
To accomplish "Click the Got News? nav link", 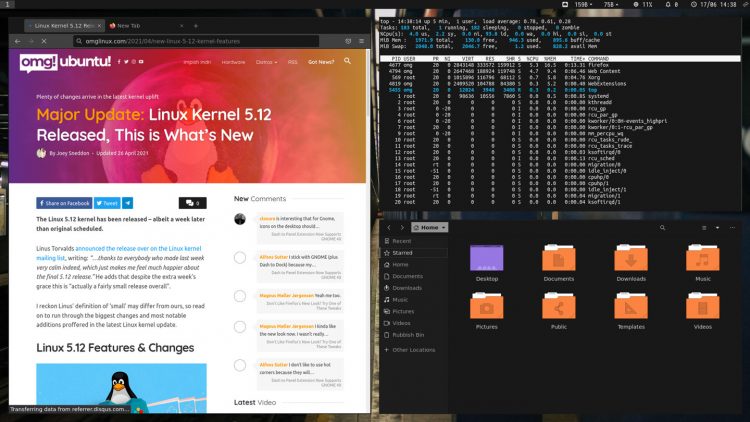I will pos(321,62).
